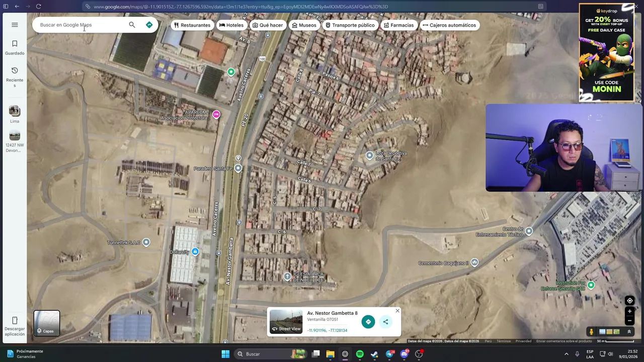Image resolution: width=644 pixels, height=362 pixels.
Task: Open the Google Maps hamburger menu
Action: tap(15, 25)
